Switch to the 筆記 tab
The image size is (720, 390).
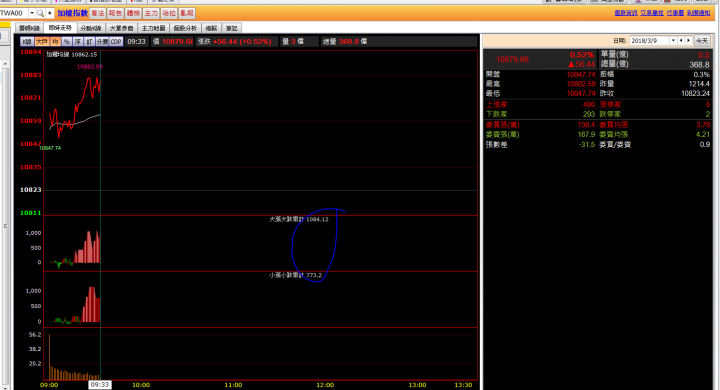[232, 28]
